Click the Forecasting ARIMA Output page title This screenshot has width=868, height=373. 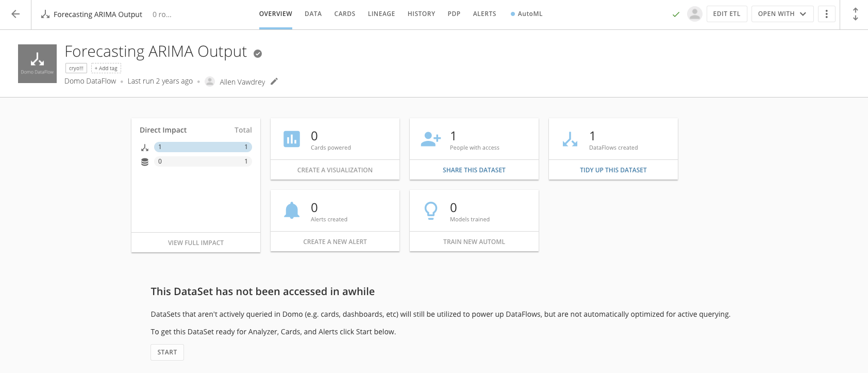pyautogui.click(x=156, y=52)
